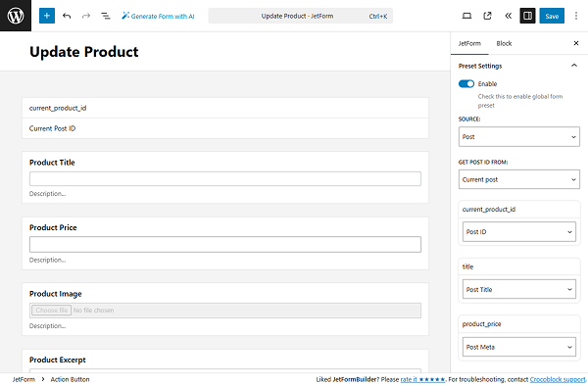Close the settings sidebar

(576, 43)
